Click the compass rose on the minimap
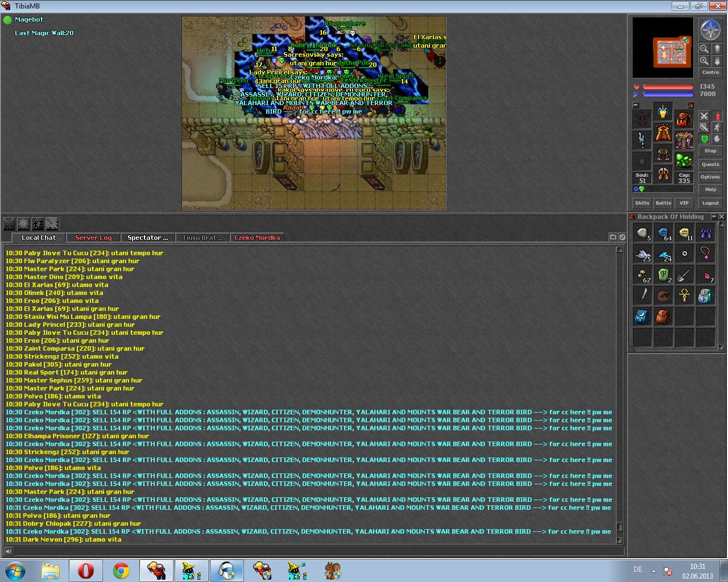 point(710,30)
